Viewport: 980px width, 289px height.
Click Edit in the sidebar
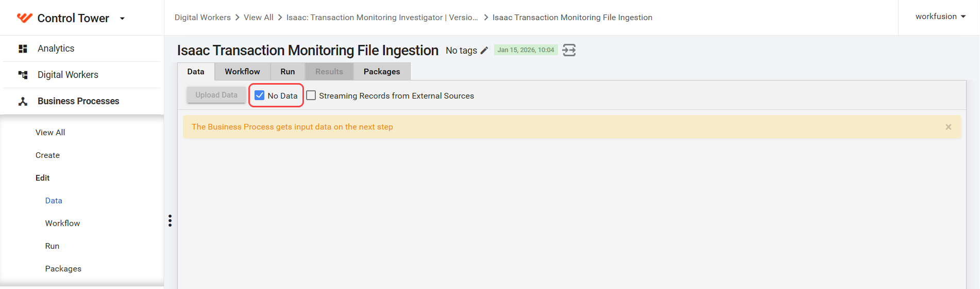[x=43, y=178]
